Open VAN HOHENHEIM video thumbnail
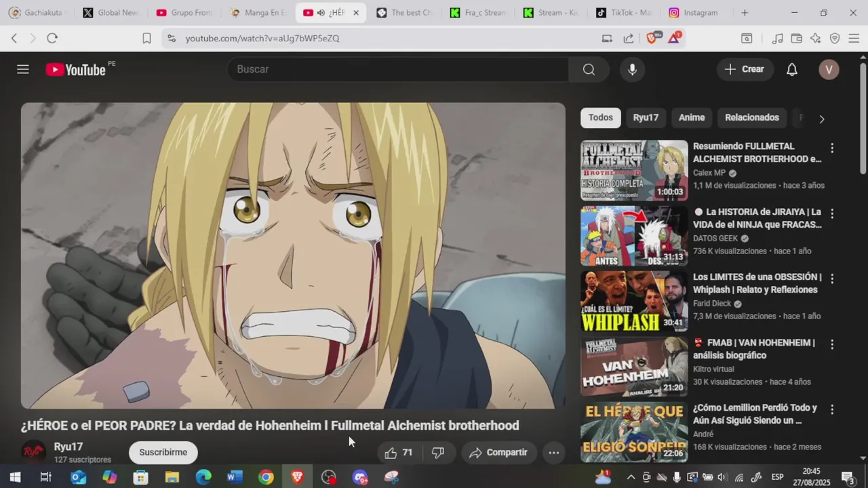868x488 pixels. pos(634,367)
